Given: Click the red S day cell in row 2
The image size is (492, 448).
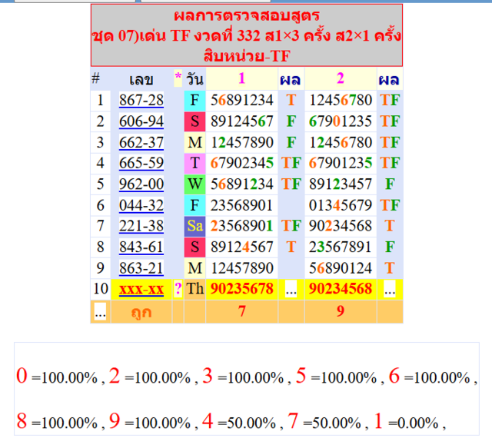Looking at the screenshot, I should click(x=194, y=121).
